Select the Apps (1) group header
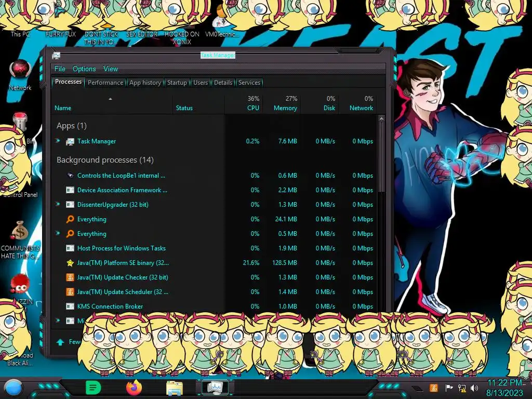The image size is (532, 399). click(x=72, y=126)
